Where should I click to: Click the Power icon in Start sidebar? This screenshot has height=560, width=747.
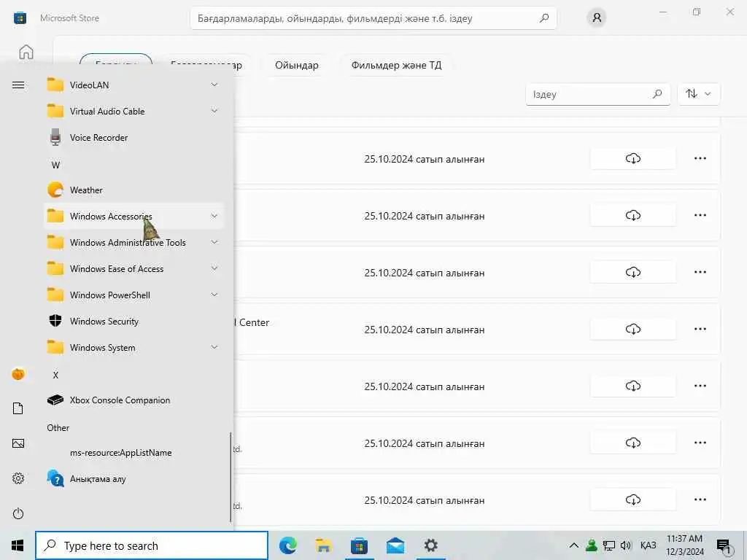tap(18, 513)
